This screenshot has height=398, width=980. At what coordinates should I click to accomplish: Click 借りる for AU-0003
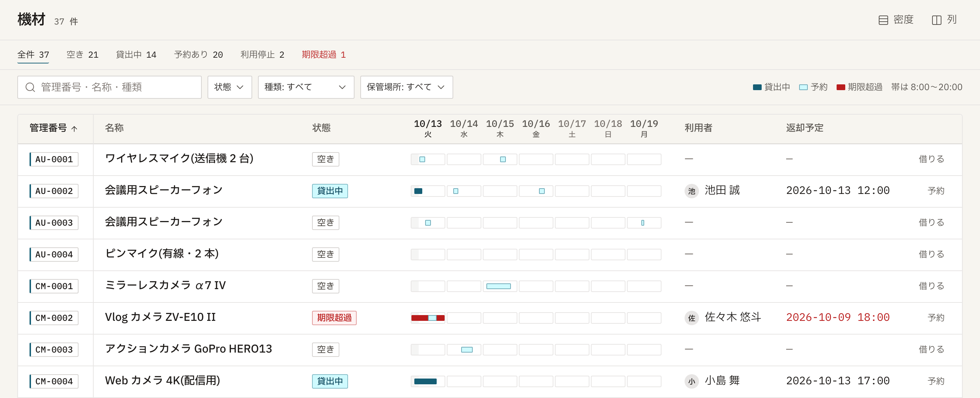point(931,222)
